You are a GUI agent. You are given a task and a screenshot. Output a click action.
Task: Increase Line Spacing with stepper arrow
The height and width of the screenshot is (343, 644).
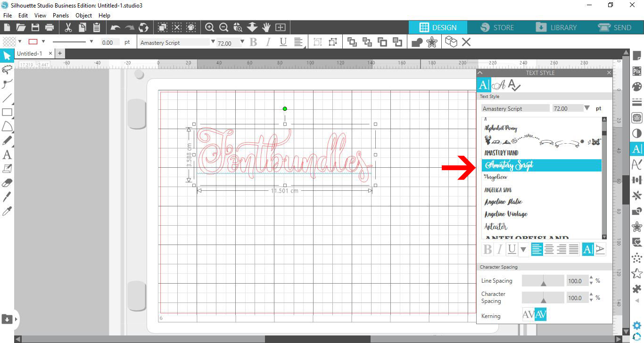coord(591,278)
